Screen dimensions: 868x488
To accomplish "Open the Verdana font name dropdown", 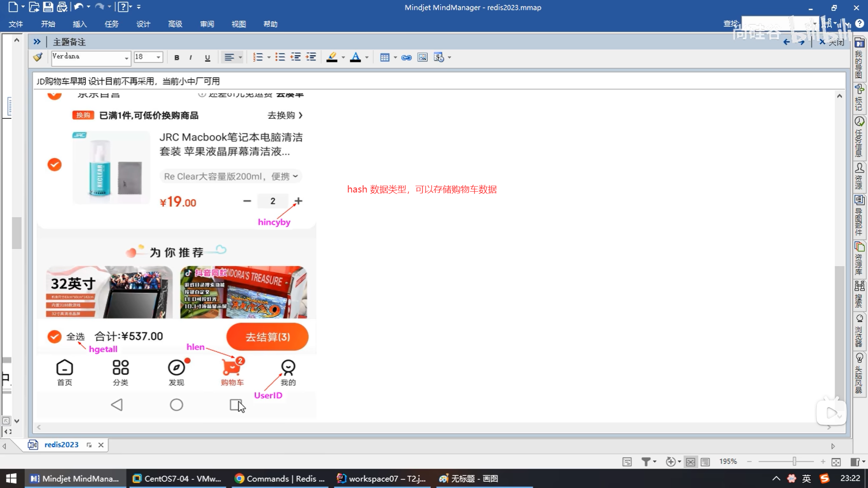I will tap(126, 57).
